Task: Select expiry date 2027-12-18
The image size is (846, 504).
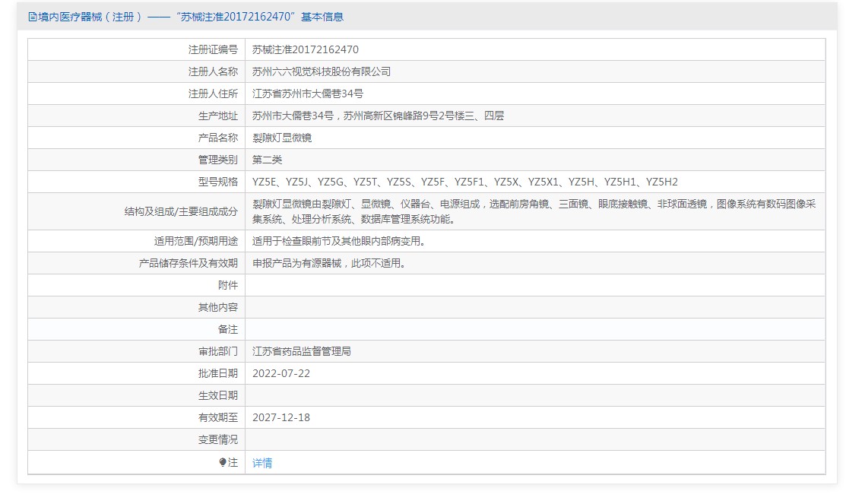Action: (x=281, y=418)
